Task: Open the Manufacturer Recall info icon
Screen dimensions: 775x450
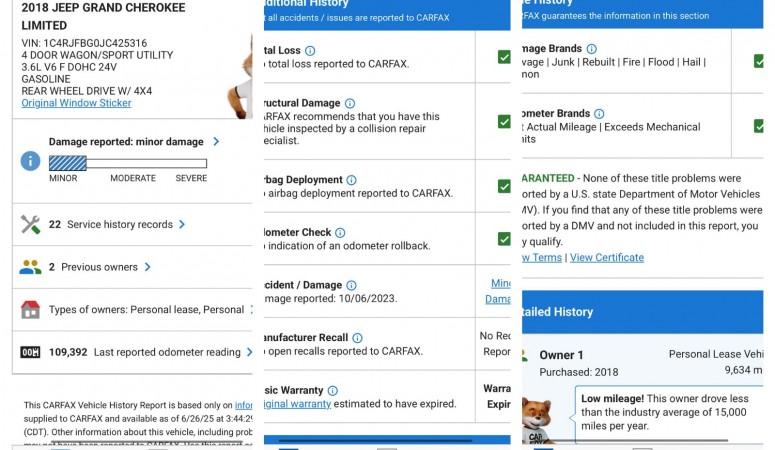Action: click(357, 338)
